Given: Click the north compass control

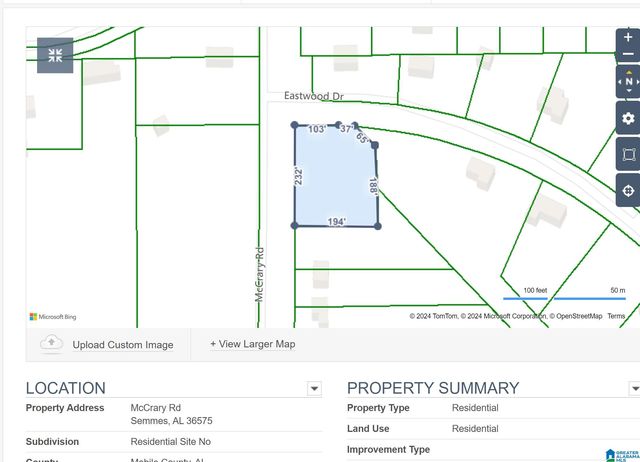Looking at the screenshot, I should 628,82.
